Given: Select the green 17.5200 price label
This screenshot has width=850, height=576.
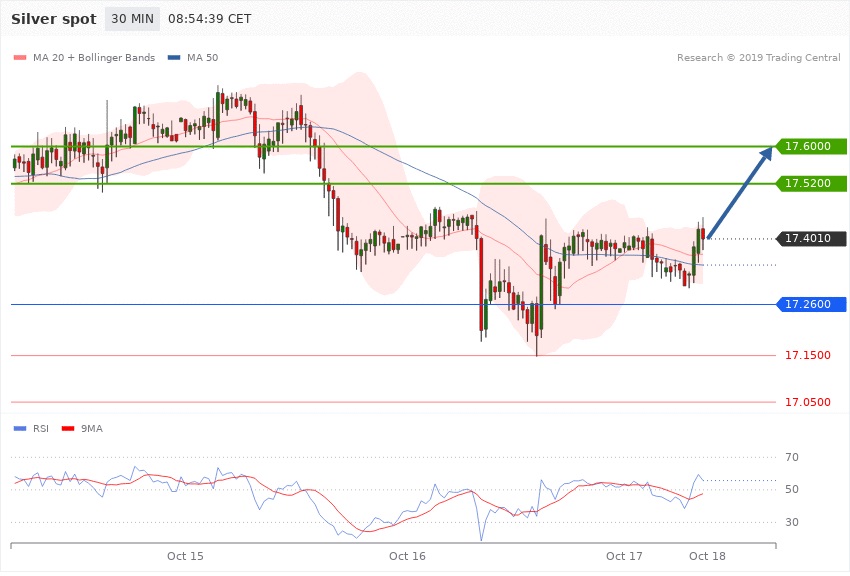Looking at the screenshot, I should [x=808, y=184].
